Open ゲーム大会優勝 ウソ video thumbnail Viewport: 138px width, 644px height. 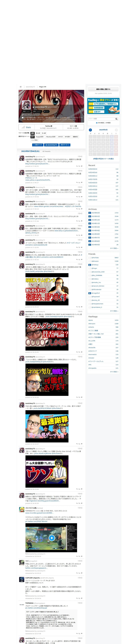(47, 471)
